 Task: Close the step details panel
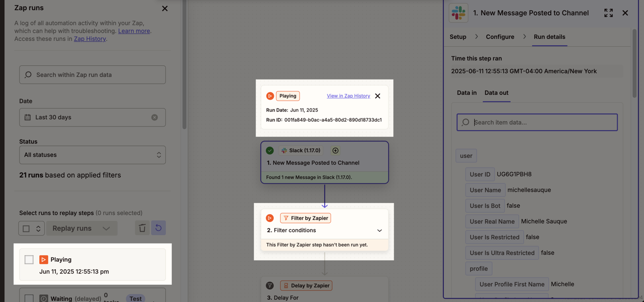tap(625, 13)
